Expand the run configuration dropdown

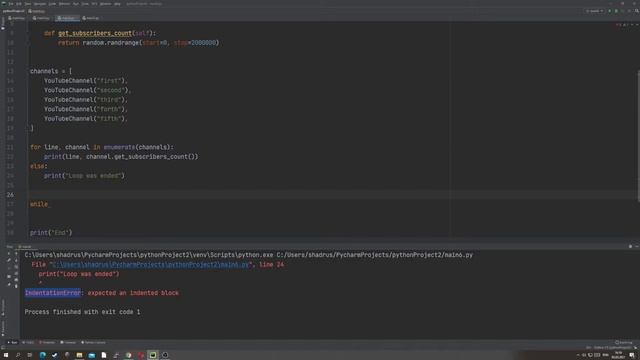(594, 11)
